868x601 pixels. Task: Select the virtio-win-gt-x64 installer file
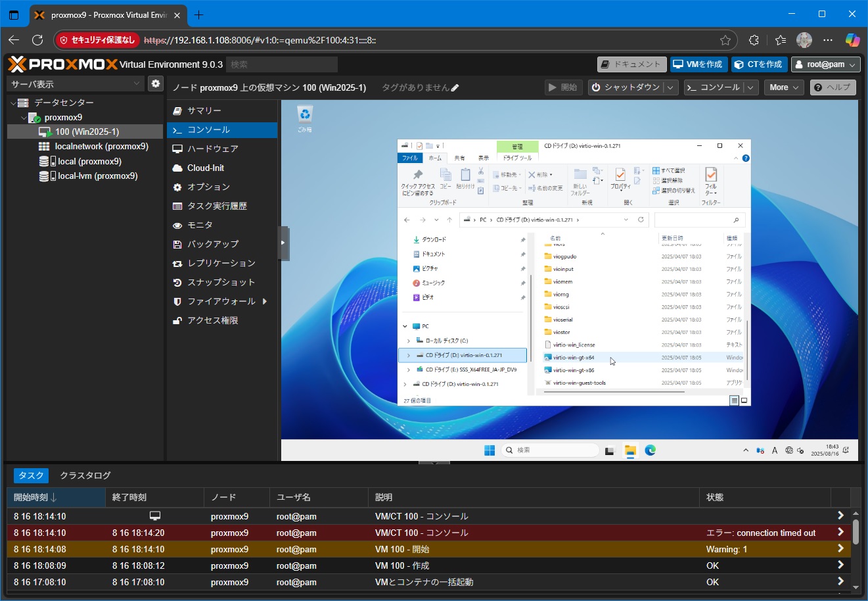point(574,358)
